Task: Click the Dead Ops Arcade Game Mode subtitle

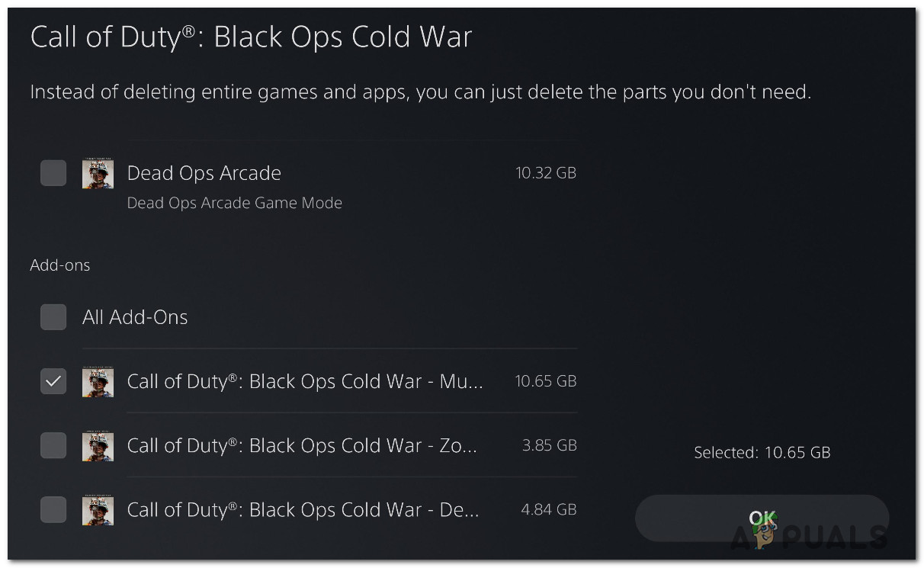Action: click(234, 203)
